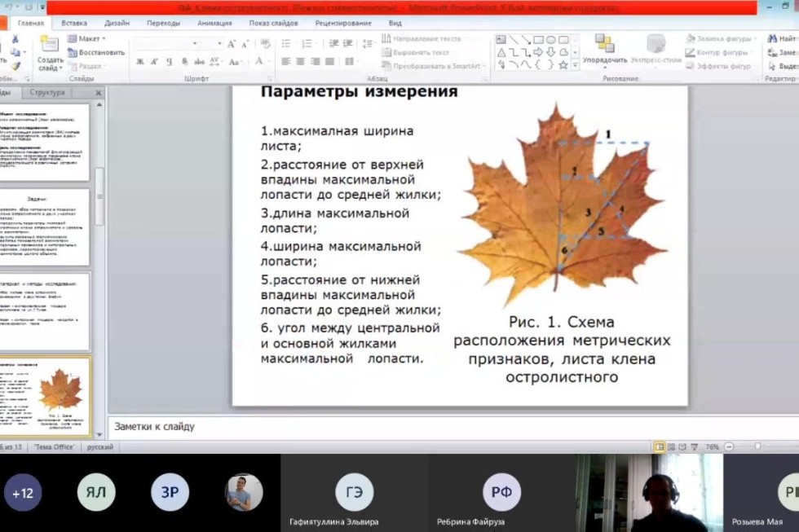Click Создать слайд button

tap(50, 52)
